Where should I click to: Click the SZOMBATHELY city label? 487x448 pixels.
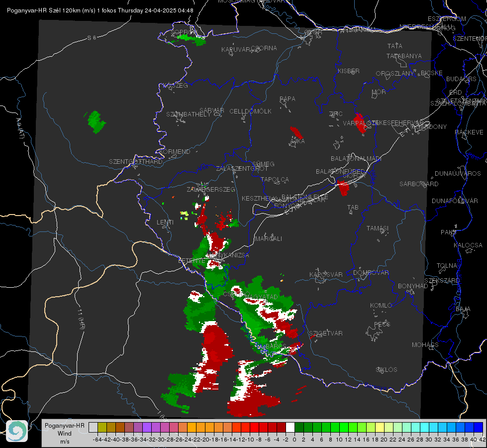(189, 114)
